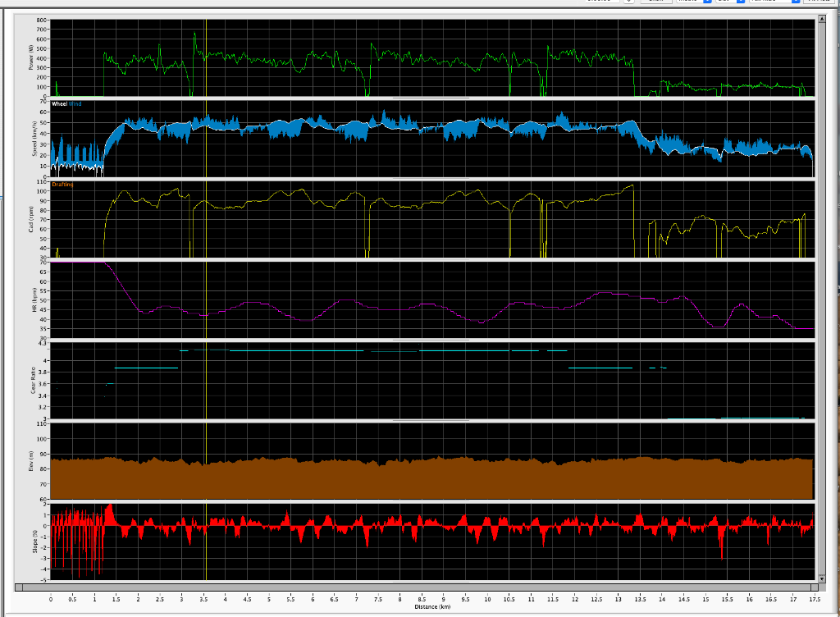Screen dimensions: 840x617
Task: Click the vertical scrollbar up arrow
Action: [x=822, y=20]
